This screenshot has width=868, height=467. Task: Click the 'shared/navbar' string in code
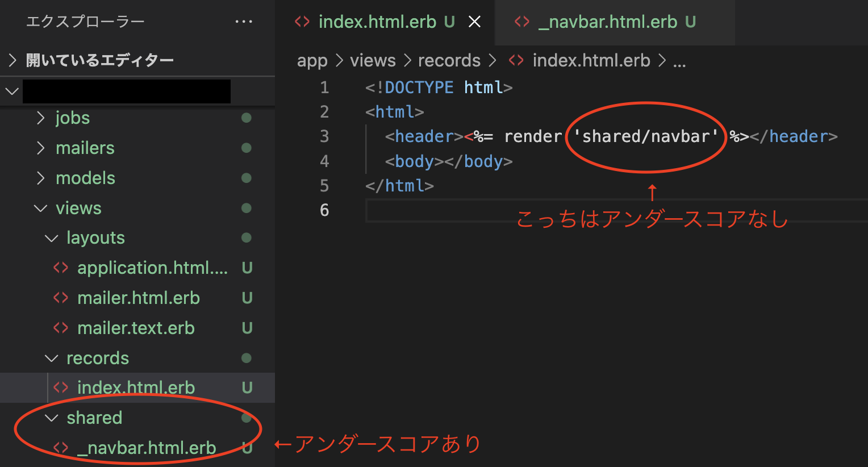[x=646, y=136]
